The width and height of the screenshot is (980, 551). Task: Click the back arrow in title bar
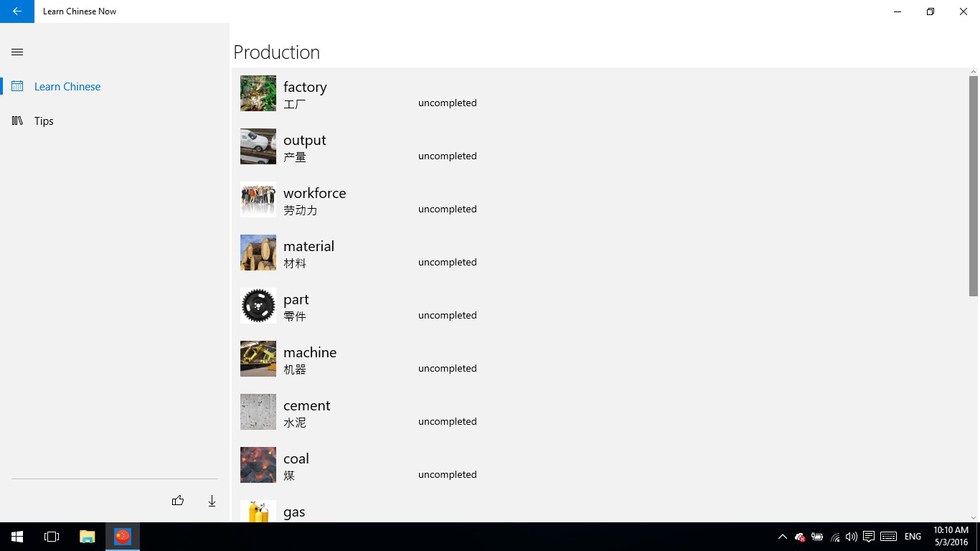coord(17,11)
